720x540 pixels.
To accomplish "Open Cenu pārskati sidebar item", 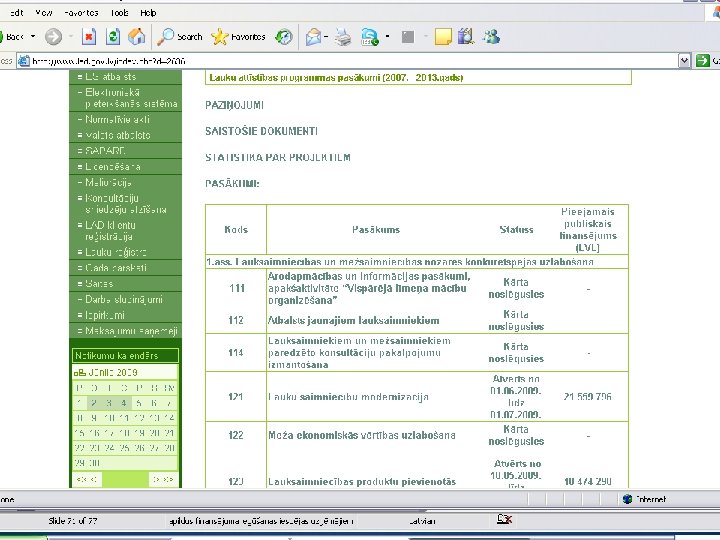I will click(x=112, y=268).
